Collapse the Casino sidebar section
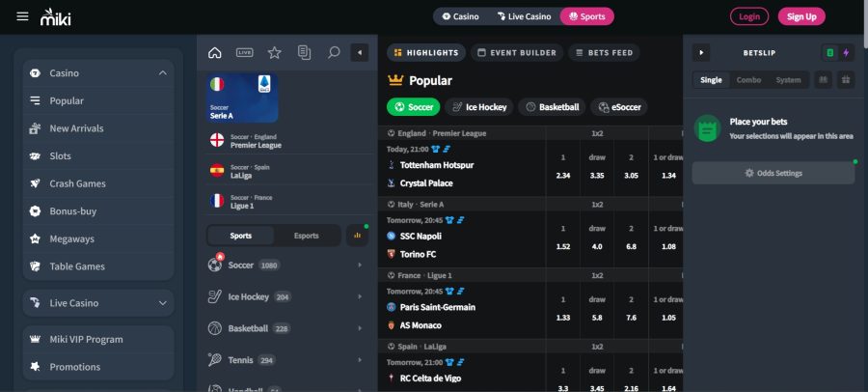This screenshot has height=392, width=868. click(x=162, y=73)
